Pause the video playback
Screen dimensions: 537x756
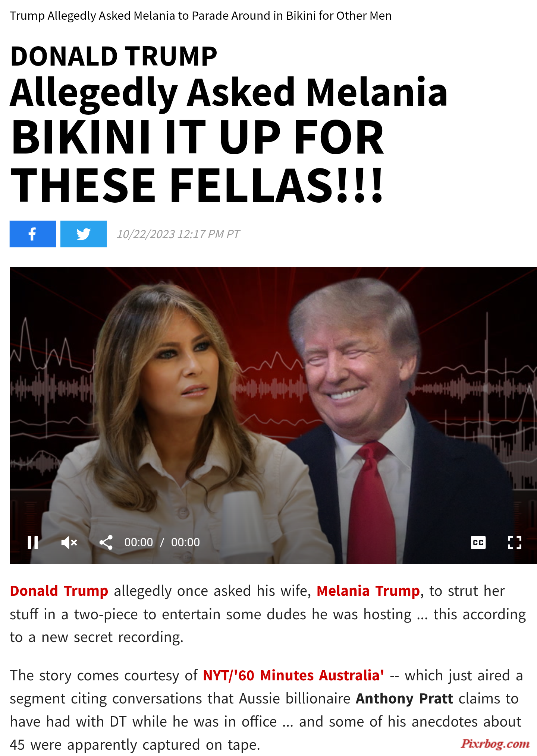click(x=33, y=543)
